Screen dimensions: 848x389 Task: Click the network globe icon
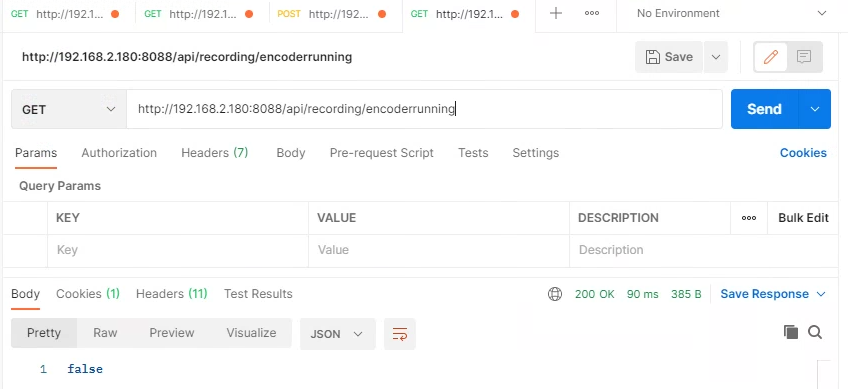pyautogui.click(x=555, y=294)
